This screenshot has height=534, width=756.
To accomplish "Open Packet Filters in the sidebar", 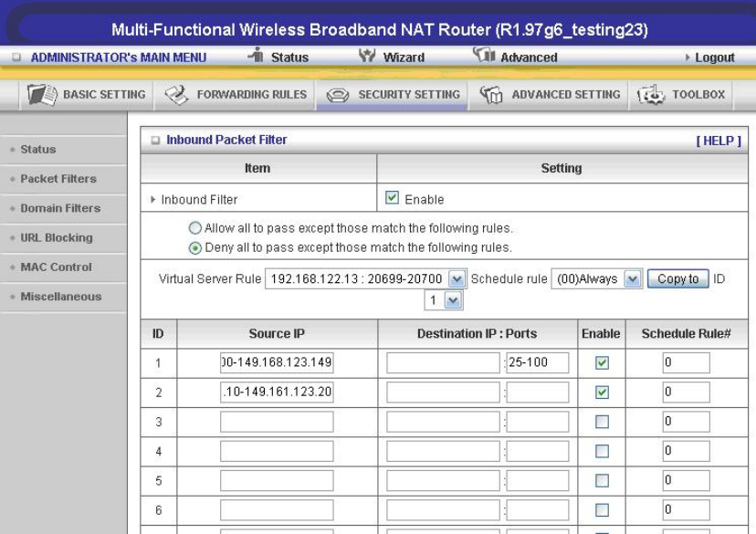I will [58, 179].
